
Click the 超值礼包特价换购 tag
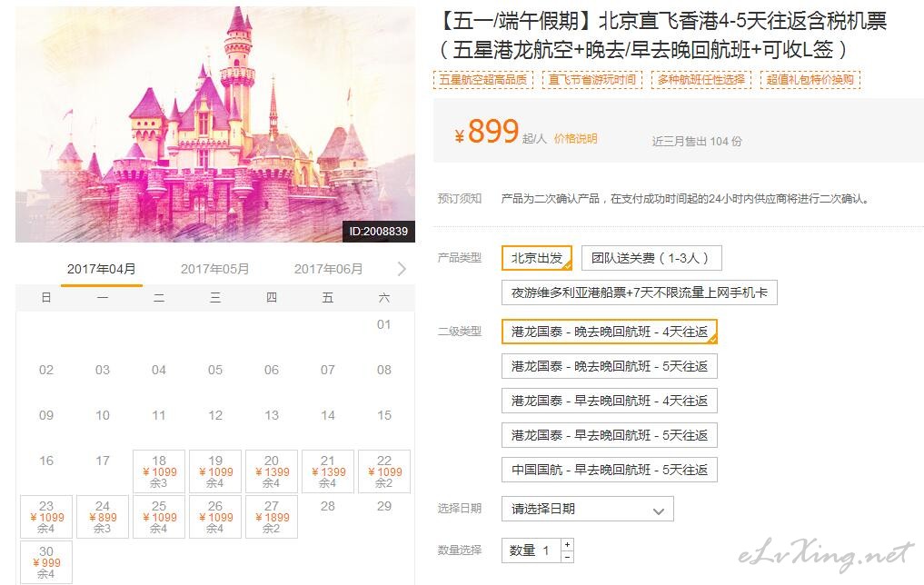810,80
